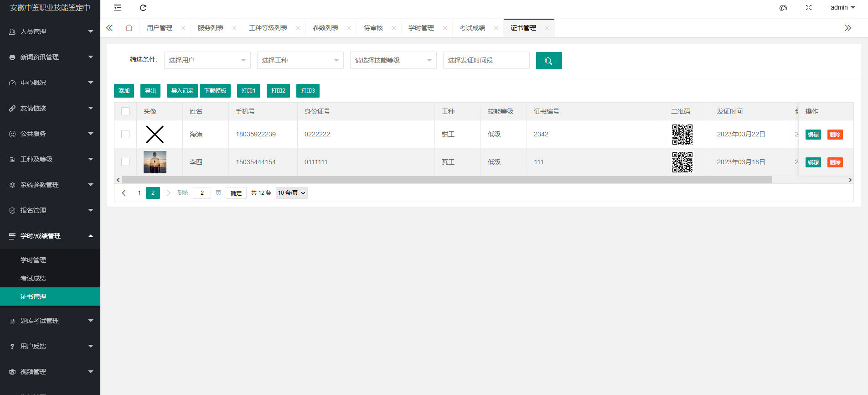Check the row checkbox for 李四
Image resolution: width=868 pixels, height=395 pixels.
(125, 162)
